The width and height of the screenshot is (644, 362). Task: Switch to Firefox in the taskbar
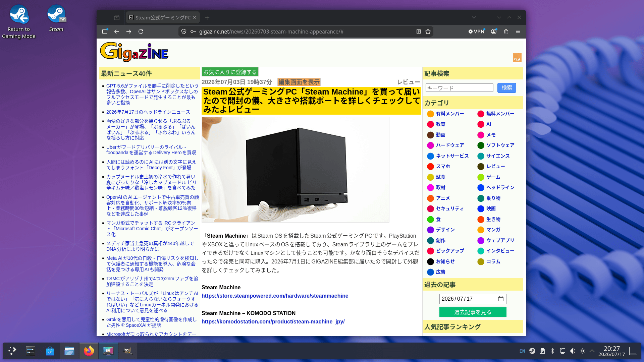click(x=89, y=351)
